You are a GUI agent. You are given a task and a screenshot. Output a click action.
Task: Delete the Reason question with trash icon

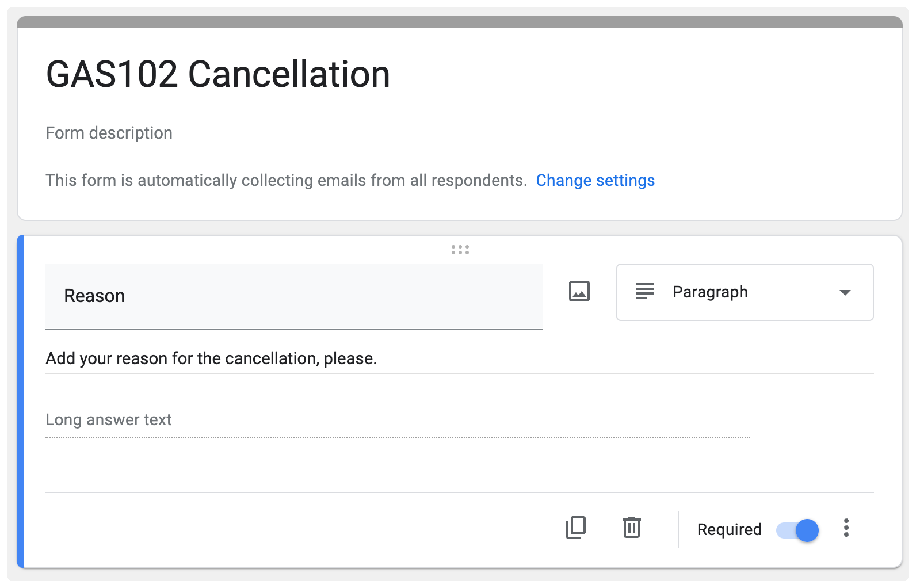[x=631, y=528]
